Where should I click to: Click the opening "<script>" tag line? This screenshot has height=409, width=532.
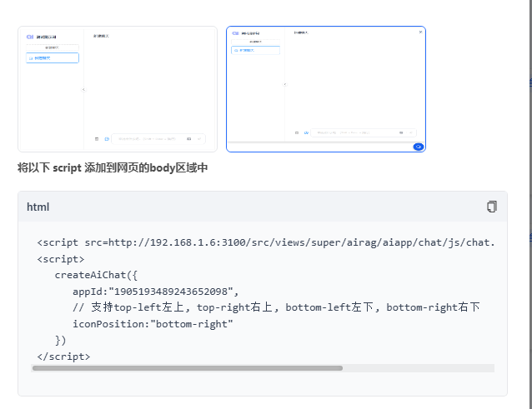pos(61,259)
